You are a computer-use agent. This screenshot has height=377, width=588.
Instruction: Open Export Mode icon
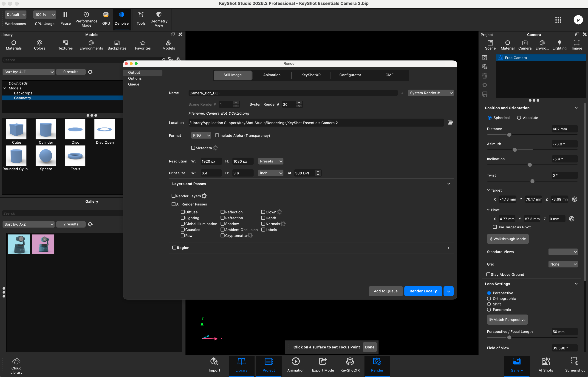(x=323, y=365)
